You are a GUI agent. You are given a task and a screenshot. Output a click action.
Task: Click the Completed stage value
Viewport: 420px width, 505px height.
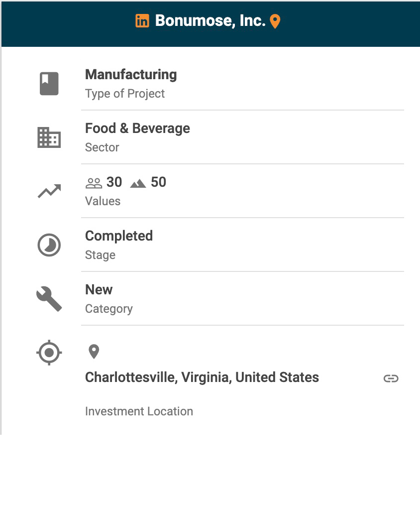(x=119, y=236)
